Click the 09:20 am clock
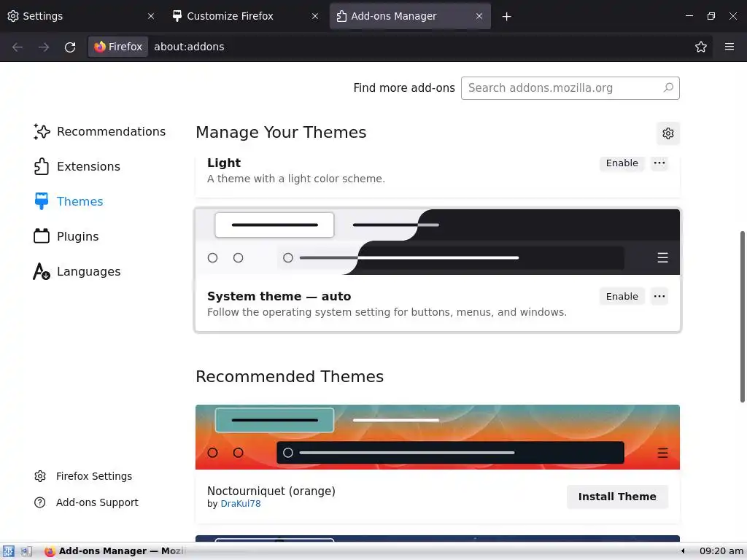Image resolution: width=747 pixels, height=560 pixels. [721, 551]
